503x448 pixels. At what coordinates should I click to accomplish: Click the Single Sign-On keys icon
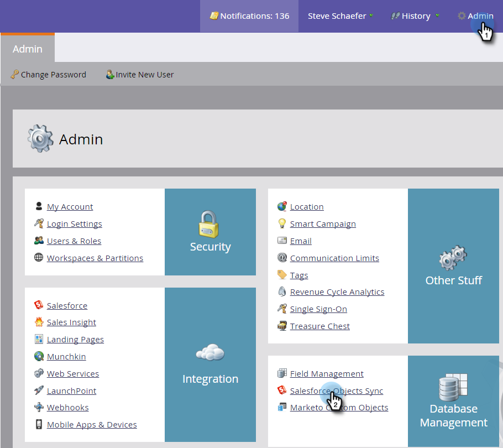tap(282, 309)
